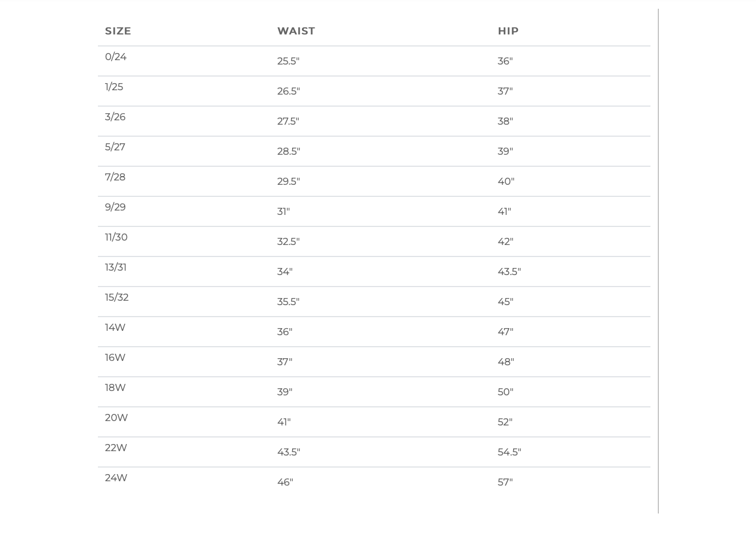This screenshot has height=537, width=756.
Task: Click the 41" waist value in 20W row
Action: [x=284, y=422]
